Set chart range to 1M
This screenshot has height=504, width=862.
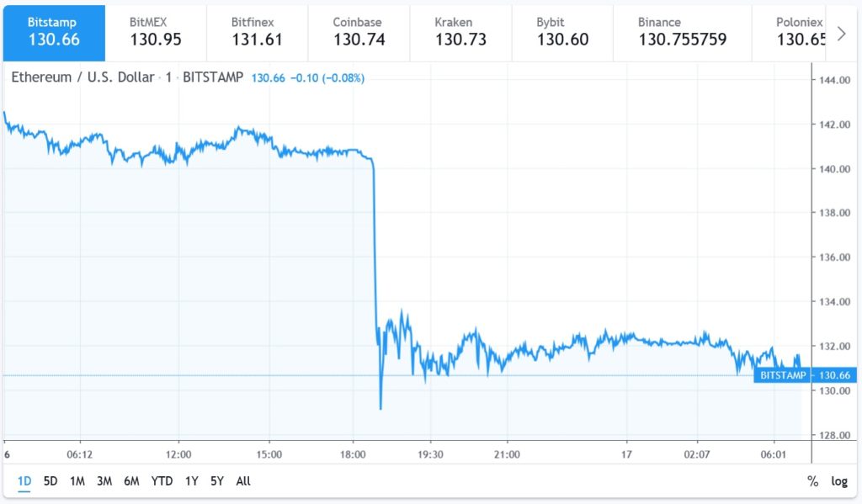tap(77, 481)
